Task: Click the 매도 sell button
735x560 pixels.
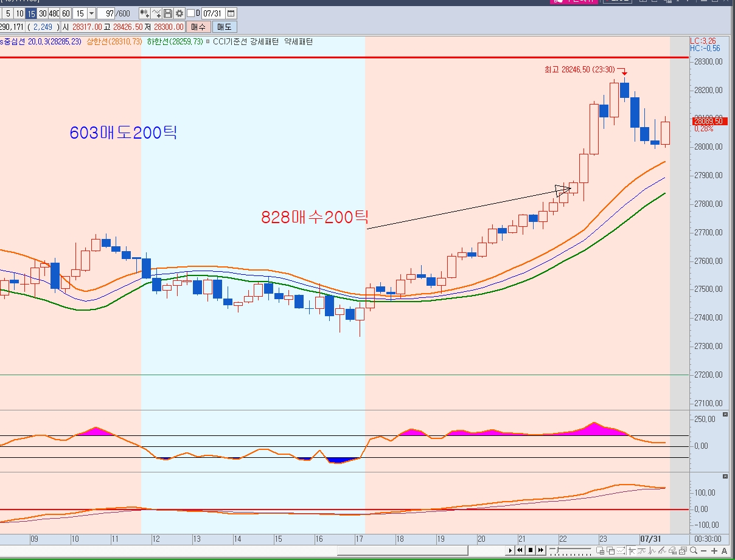Action: pyautogui.click(x=225, y=27)
